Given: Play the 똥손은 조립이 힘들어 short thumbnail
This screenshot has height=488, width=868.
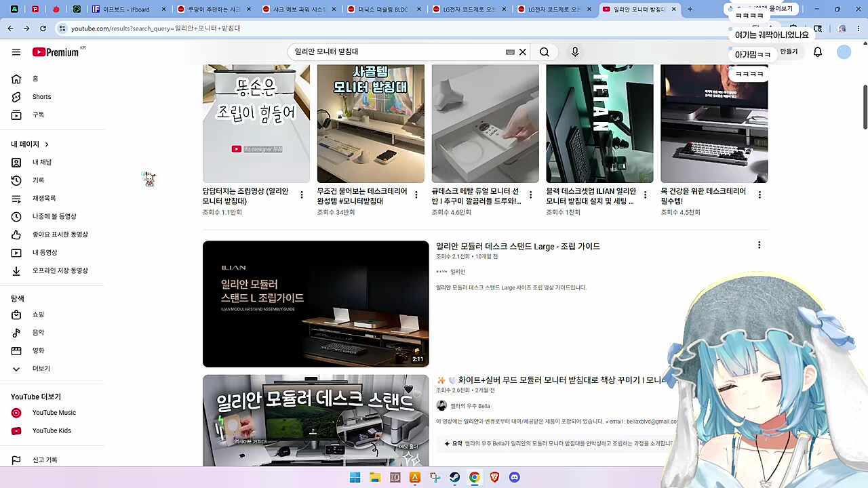Looking at the screenshot, I should [x=256, y=123].
